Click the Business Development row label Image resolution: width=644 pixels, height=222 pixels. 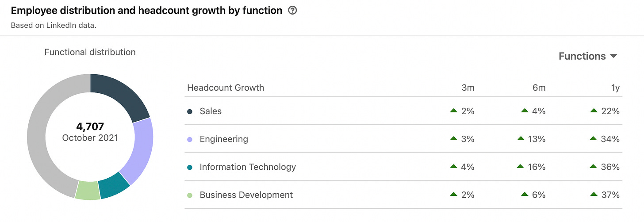(x=246, y=195)
